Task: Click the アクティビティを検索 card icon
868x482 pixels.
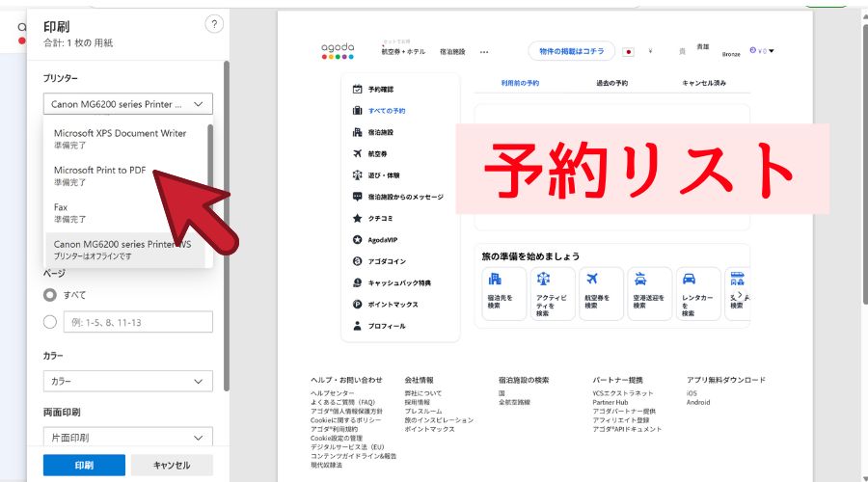Action: [544, 279]
